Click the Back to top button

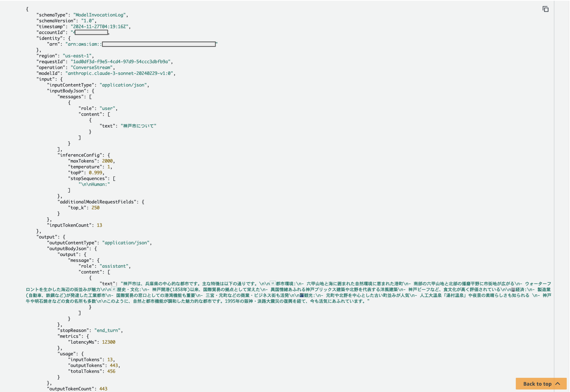tap(541, 384)
